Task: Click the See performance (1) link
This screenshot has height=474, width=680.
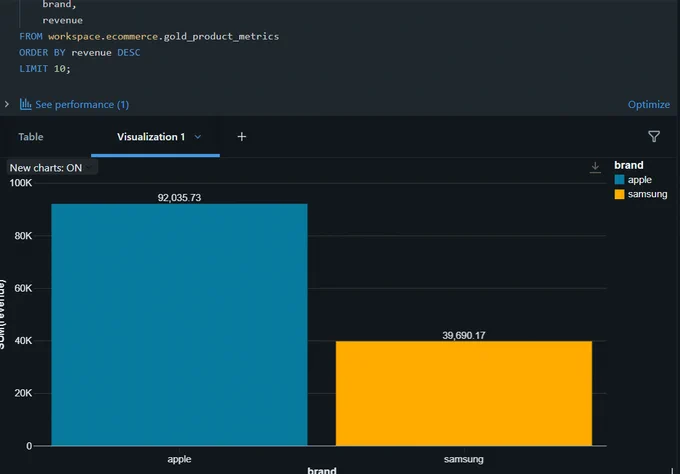Action: point(82,105)
